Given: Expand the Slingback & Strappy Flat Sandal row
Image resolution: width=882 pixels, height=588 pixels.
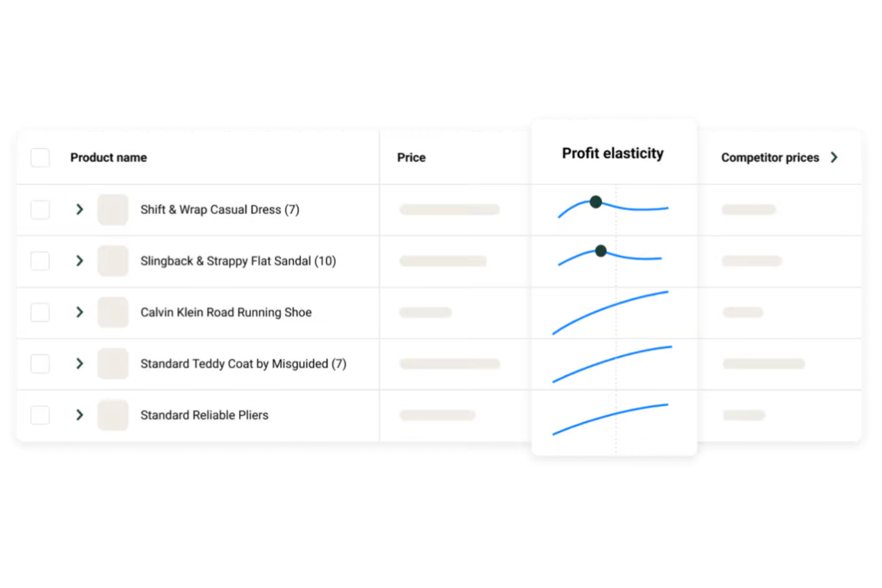Looking at the screenshot, I should click(x=79, y=260).
